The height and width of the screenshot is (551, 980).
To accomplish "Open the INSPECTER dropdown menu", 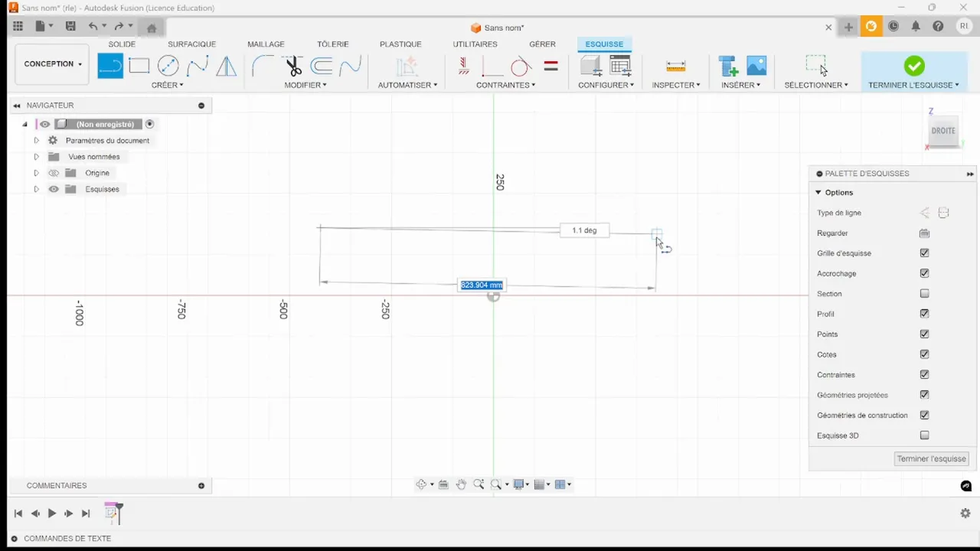I will (676, 85).
